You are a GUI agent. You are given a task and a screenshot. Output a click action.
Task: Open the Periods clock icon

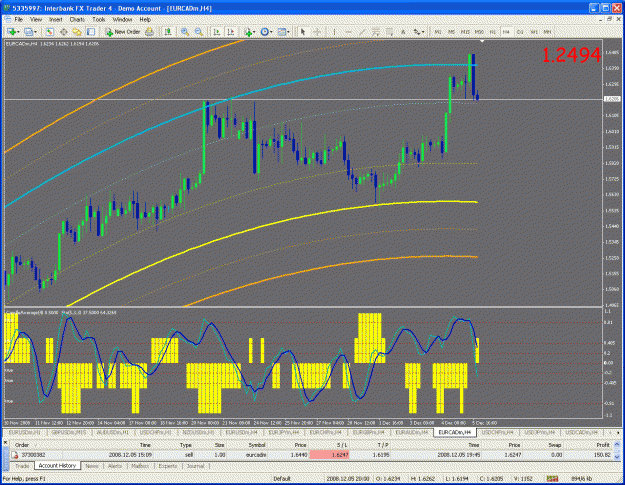point(265,32)
